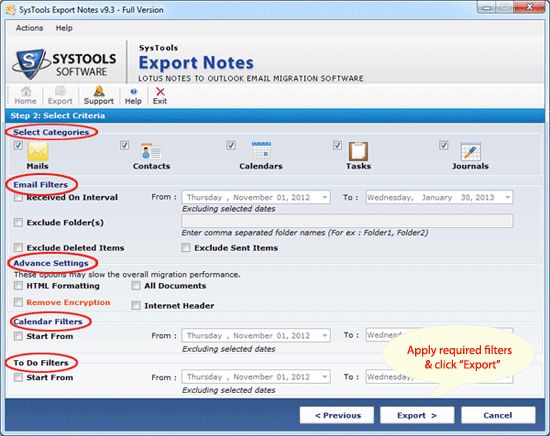Screen dimensions: 550x436
Task: Open Email Filters To date dropdown
Action: pyautogui.click(x=508, y=197)
